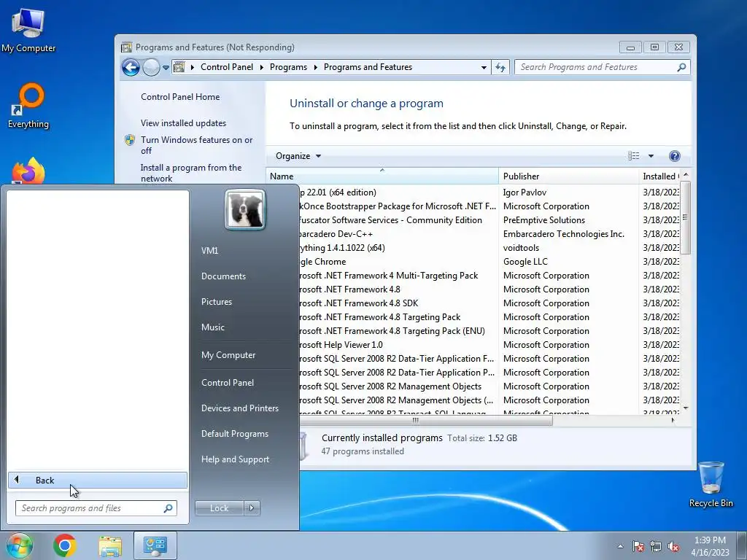The image size is (747, 560).
Task: Click scroll down arrow of program list
Action: pyautogui.click(x=686, y=408)
